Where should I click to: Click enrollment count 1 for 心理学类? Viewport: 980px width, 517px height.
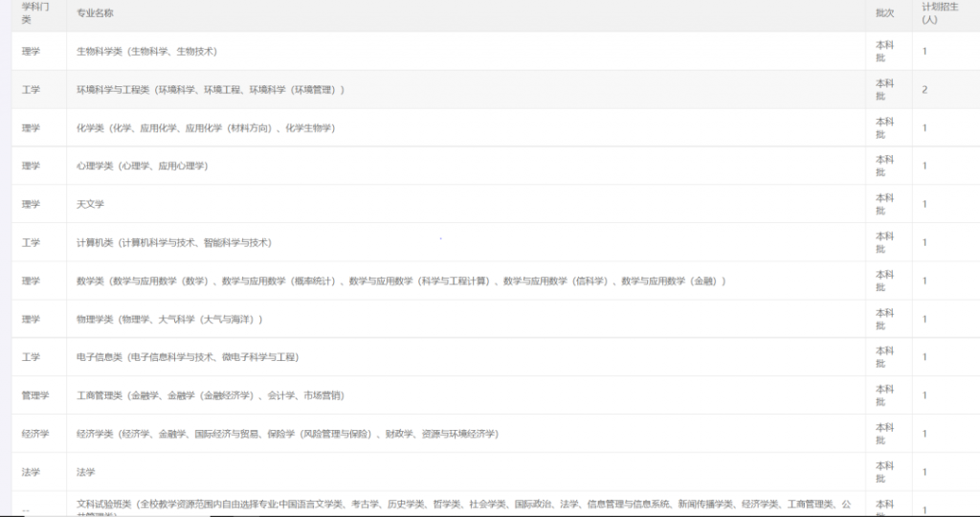tap(924, 166)
